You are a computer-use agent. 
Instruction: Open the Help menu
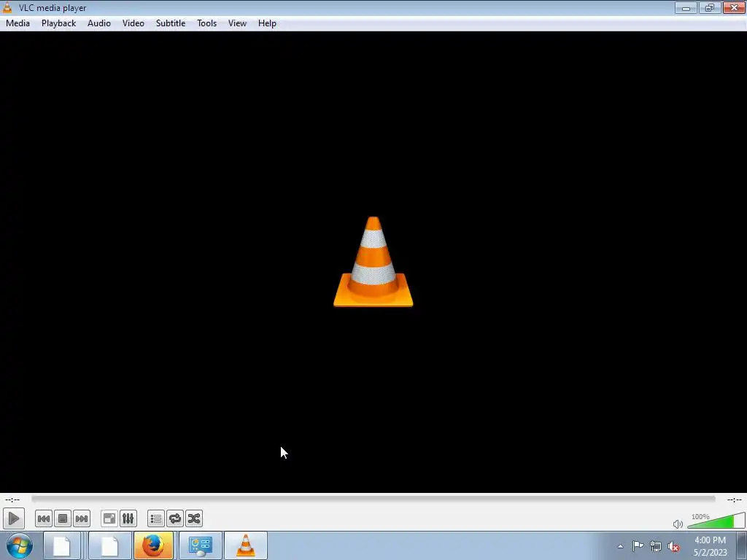pyautogui.click(x=267, y=23)
